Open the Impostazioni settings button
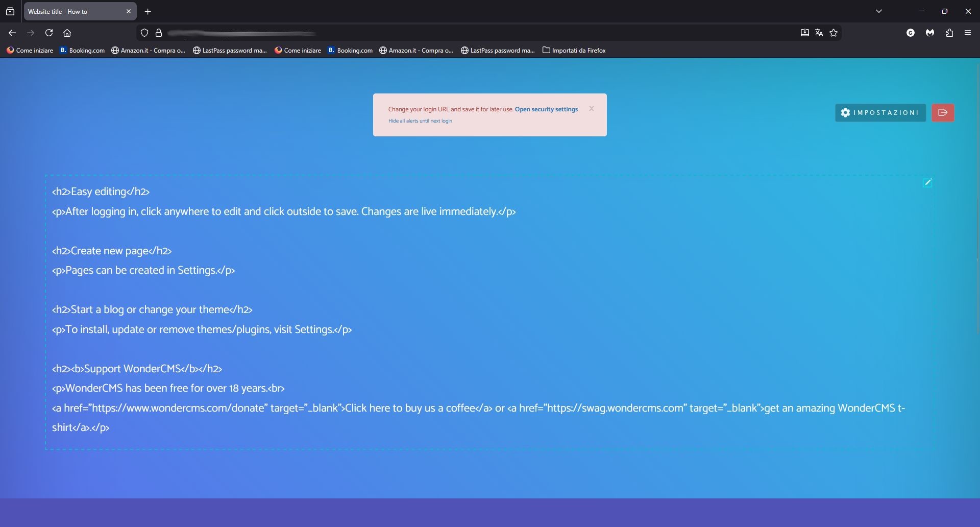 [x=880, y=113]
